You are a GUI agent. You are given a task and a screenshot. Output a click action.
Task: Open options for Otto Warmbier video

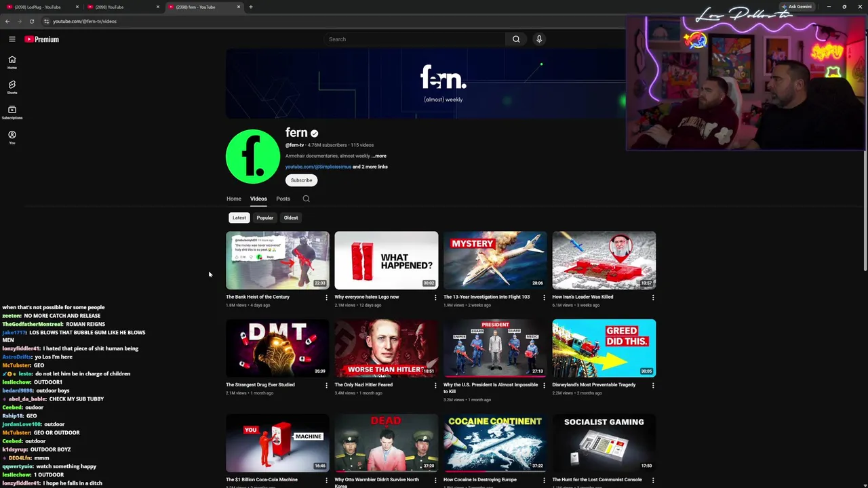click(435, 480)
